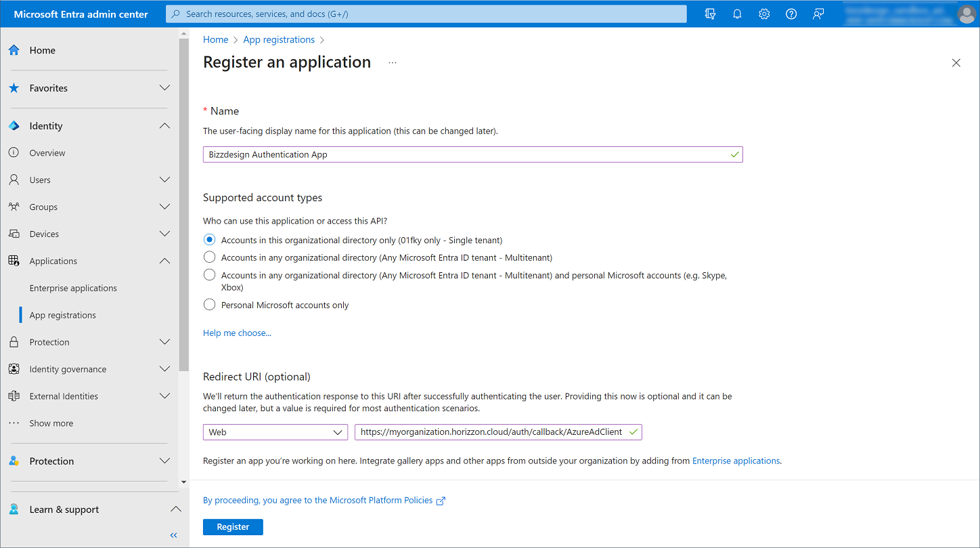Open the Web platform dropdown
980x548 pixels.
pos(275,432)
